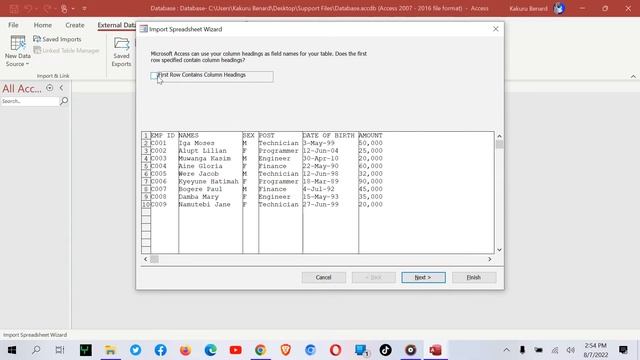Select cell 'Iga Moses' in preview
This screenshot has height=360, width=640.
point(210,143)
